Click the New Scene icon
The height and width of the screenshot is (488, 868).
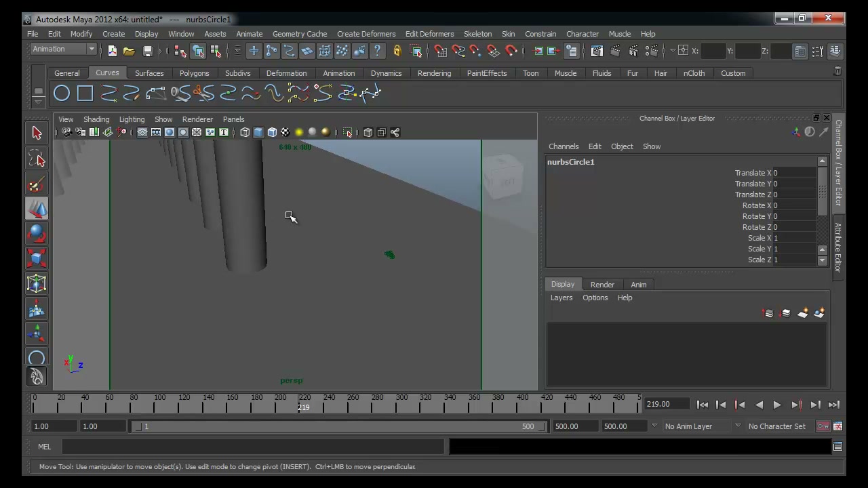pyautogui.click(x=112, y=51)
